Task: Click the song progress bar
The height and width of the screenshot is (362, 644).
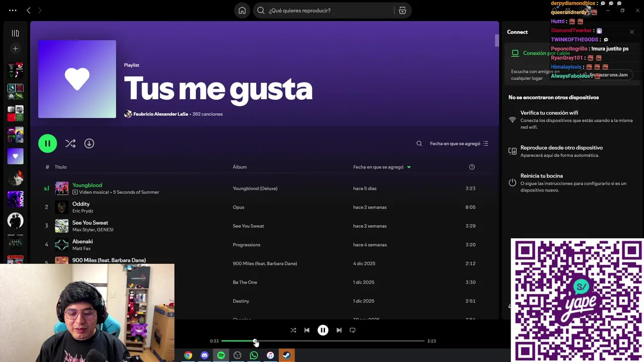Action: click(323, 341)
